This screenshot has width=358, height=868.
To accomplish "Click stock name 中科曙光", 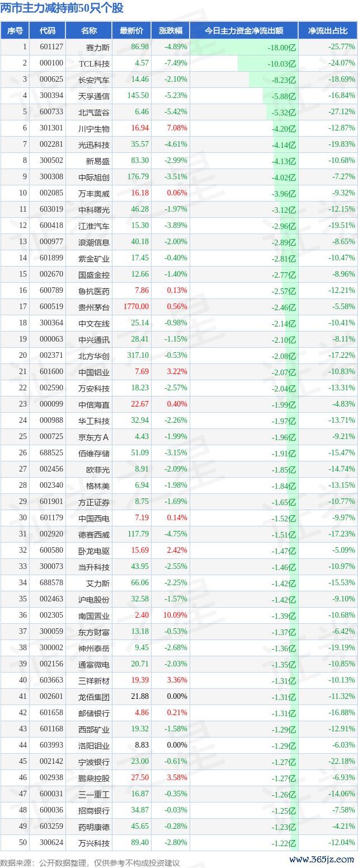I will tap(94, 209).
